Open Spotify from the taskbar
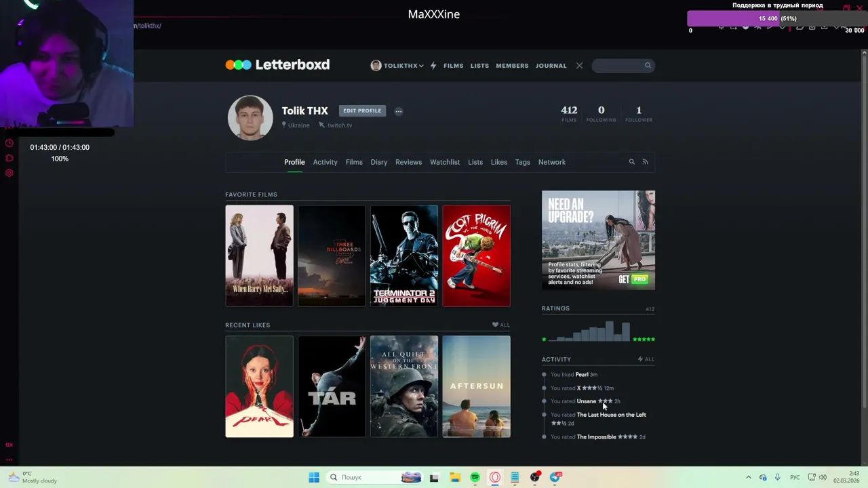This screenshot has width=868, height=488. coord(475,477)
